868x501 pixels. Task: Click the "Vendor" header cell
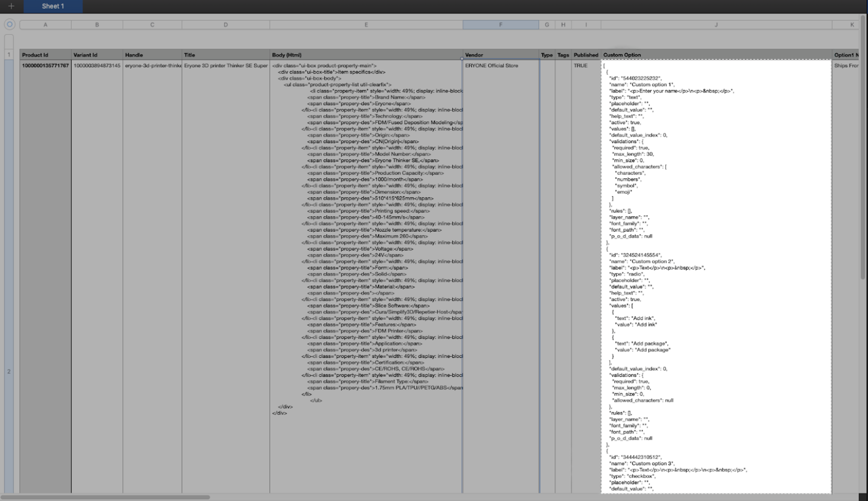(501, 55)
